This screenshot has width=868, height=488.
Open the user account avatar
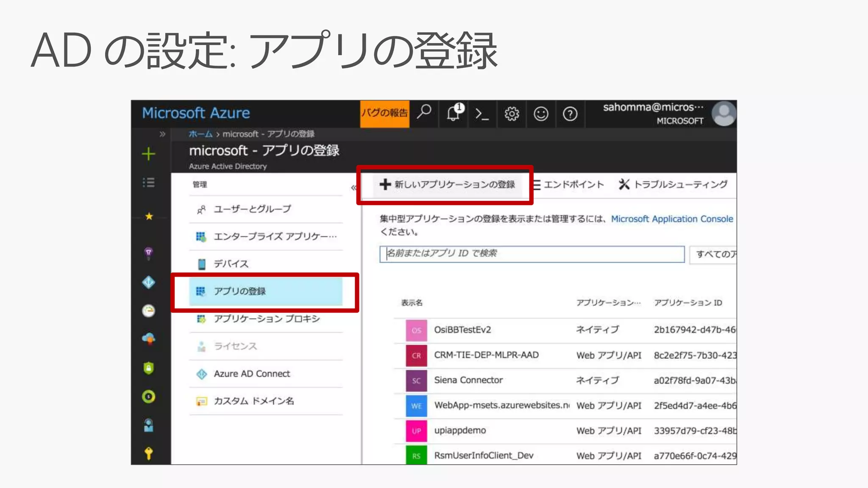(x=723, y=114)
